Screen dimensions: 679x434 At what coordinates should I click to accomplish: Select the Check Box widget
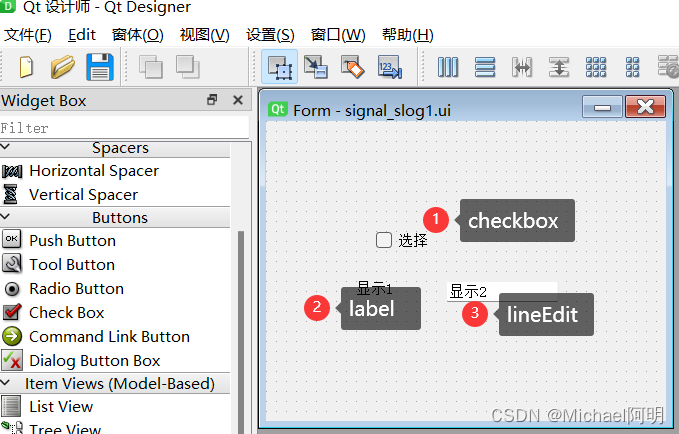pos(66,313)
